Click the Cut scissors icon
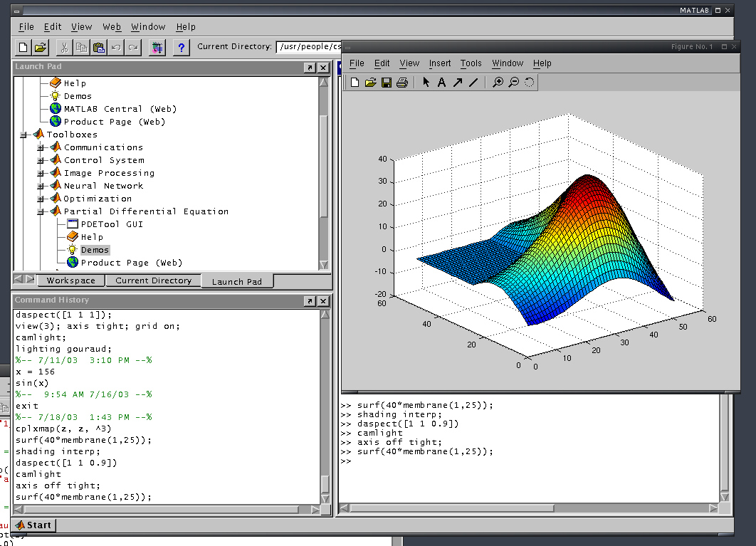This screenshot has height=546, width=756. tap(64, 47)
